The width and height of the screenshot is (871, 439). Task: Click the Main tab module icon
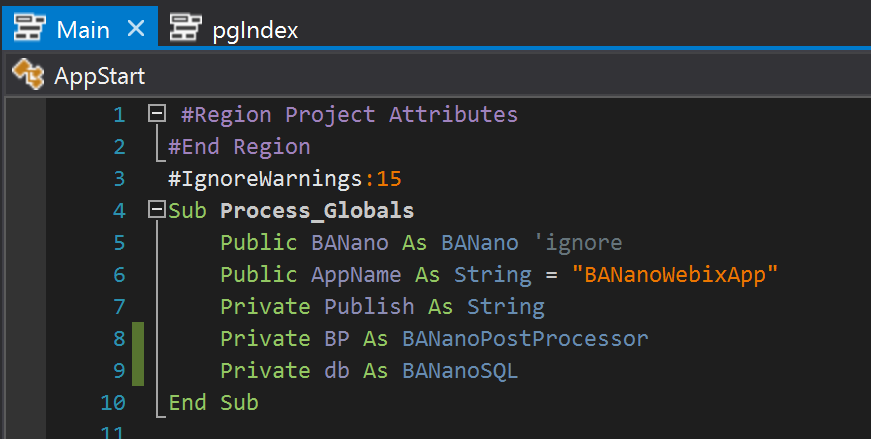tap(31, 29)
